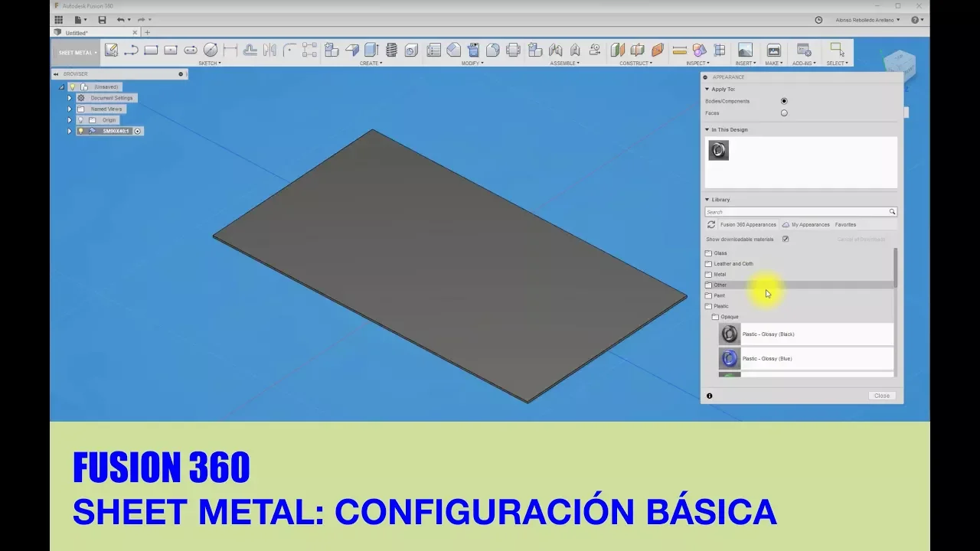Viewport: 980px width, 551px height.
Task: Select the Fillet sketch tool
Action: (289, 50)
